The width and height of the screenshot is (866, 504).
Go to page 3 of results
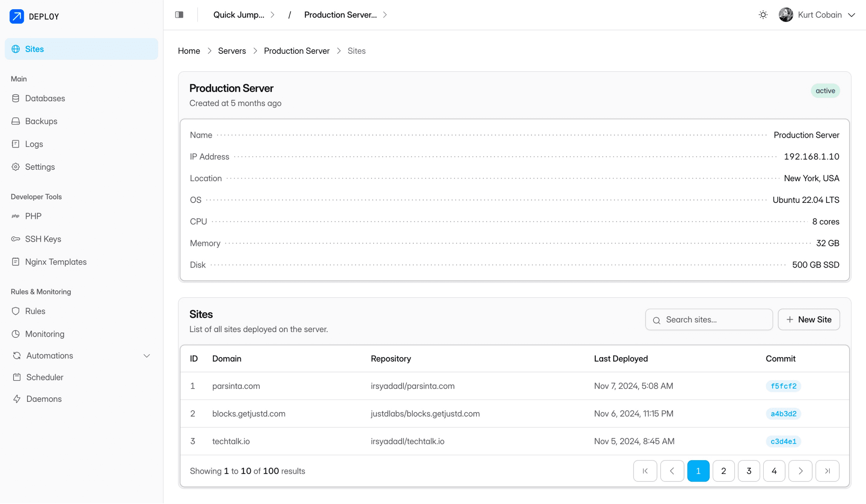click(748, 471)
